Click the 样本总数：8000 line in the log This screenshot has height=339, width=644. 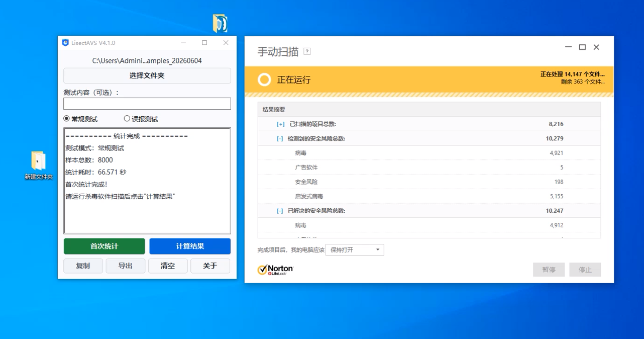pos(89,160)
